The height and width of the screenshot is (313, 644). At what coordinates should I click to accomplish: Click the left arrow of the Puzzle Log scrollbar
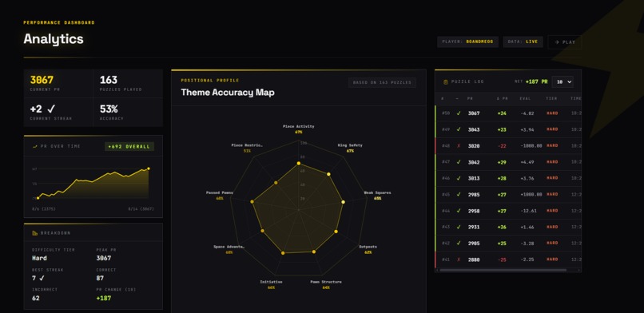pos(437,270)
